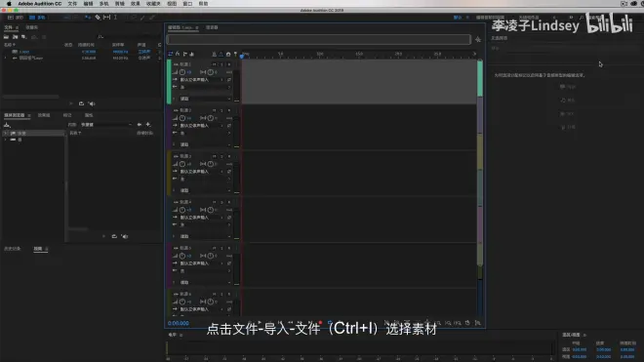644x362 pixels.
Task: Click the FX view icon above track list
Action: click(178, 55)
